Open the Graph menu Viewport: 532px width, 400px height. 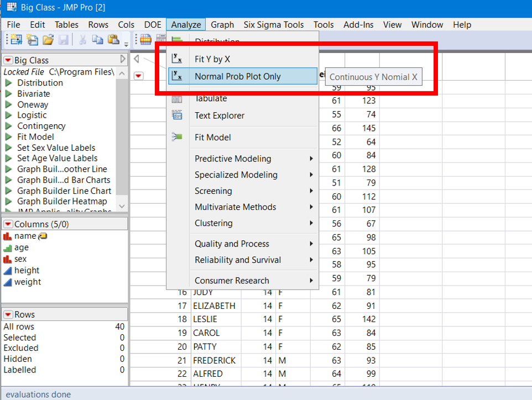[x=222, y=24]
